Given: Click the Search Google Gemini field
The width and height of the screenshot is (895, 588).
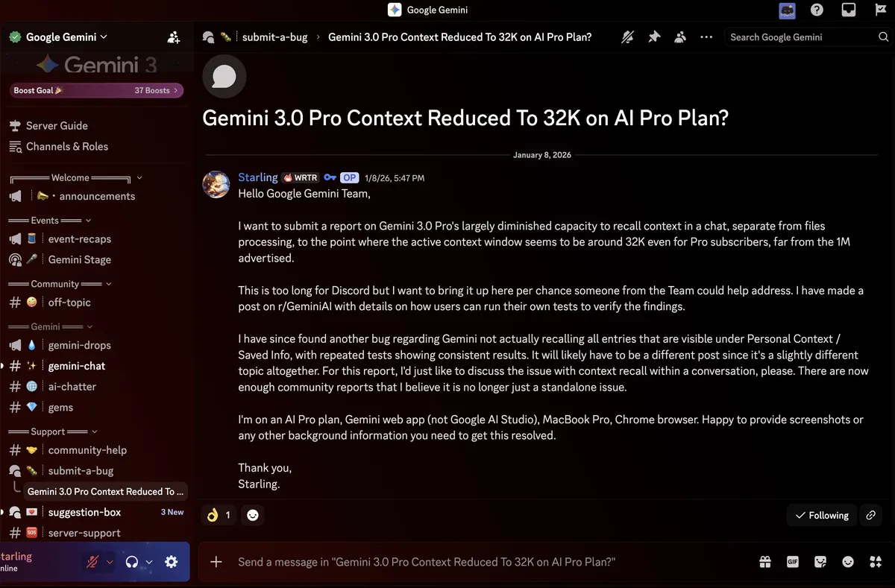Looking at the screenshot, I should (800, 37).
